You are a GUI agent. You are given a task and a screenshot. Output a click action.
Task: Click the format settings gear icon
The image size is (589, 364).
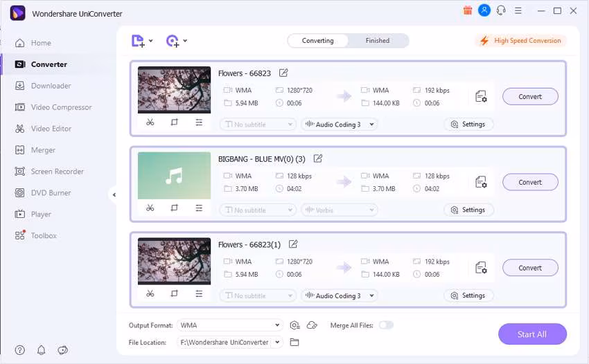(x=295, y=325)
